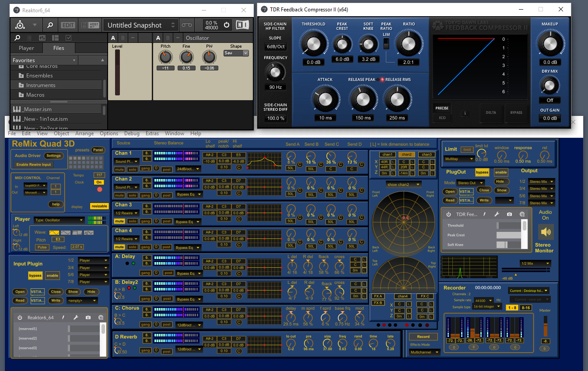Viewport: 588px width, 371px height.
Task: Click the Audio Driver Settings button
Action: (54, 156)
